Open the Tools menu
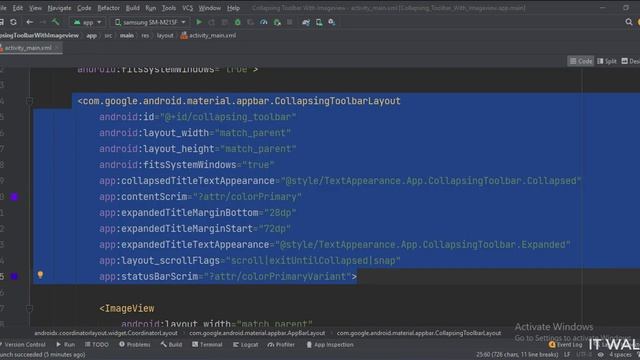640x360 pixels. point(169,8)
